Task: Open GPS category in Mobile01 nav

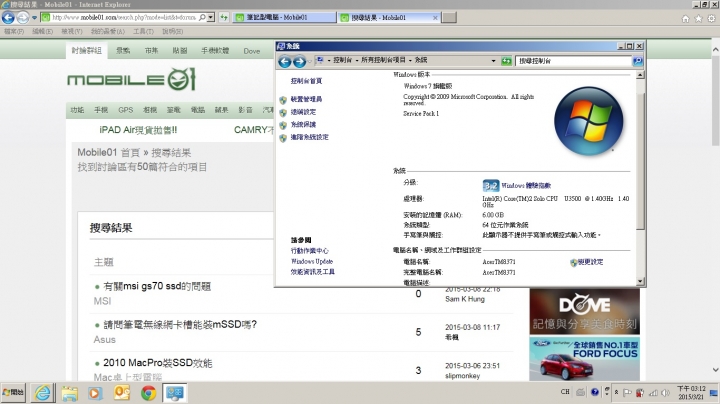Action: coord(125,110)
